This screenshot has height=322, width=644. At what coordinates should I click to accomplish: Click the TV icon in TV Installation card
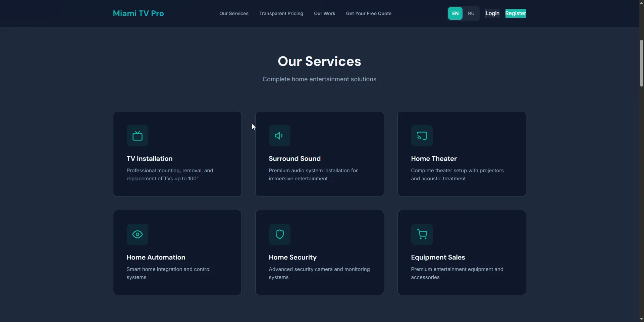(138, 136)
